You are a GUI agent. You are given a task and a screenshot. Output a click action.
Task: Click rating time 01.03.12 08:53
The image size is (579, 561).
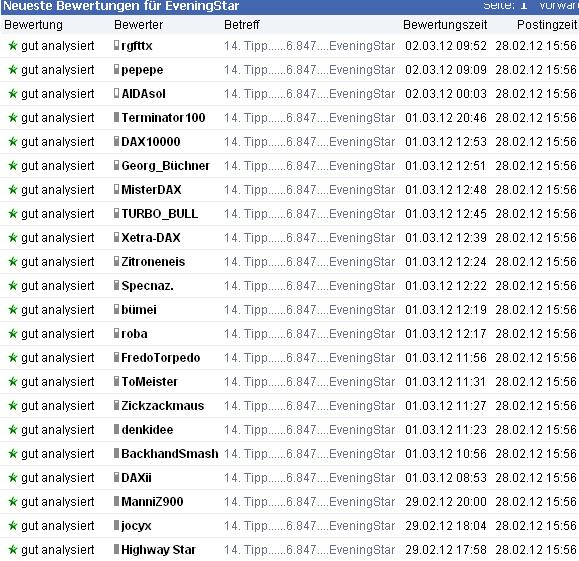coord(446,478)
